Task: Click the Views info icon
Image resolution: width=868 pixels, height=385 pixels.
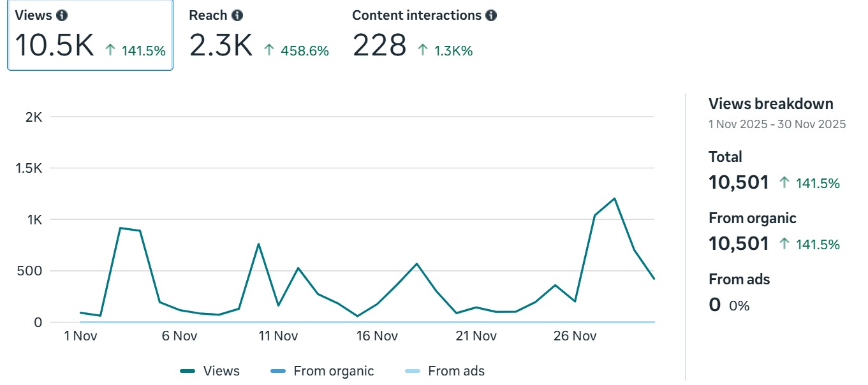Action: [x=61, y=15]
